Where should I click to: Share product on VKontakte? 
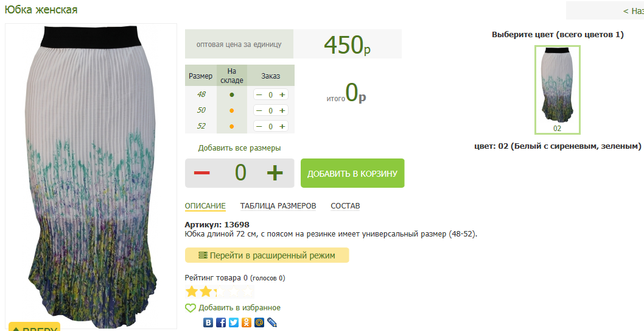coord(208,322)
